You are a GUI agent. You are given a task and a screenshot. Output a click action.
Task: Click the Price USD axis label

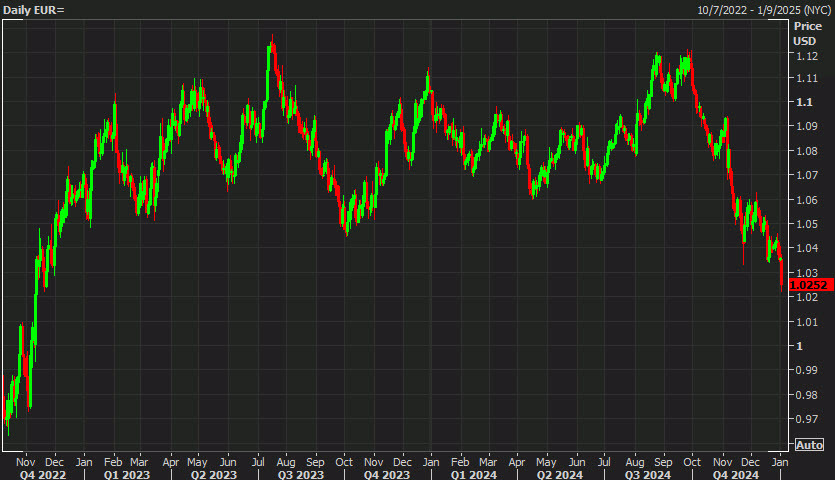pos(806,33)
